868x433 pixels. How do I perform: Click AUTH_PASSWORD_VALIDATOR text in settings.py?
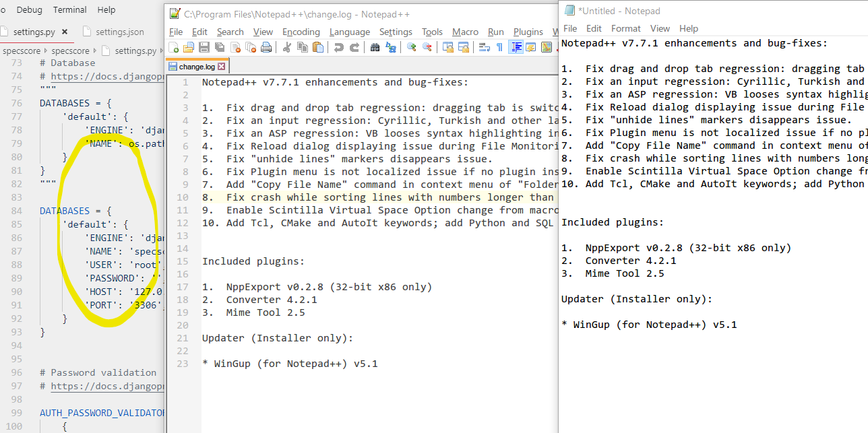click(x=102, y=413)
